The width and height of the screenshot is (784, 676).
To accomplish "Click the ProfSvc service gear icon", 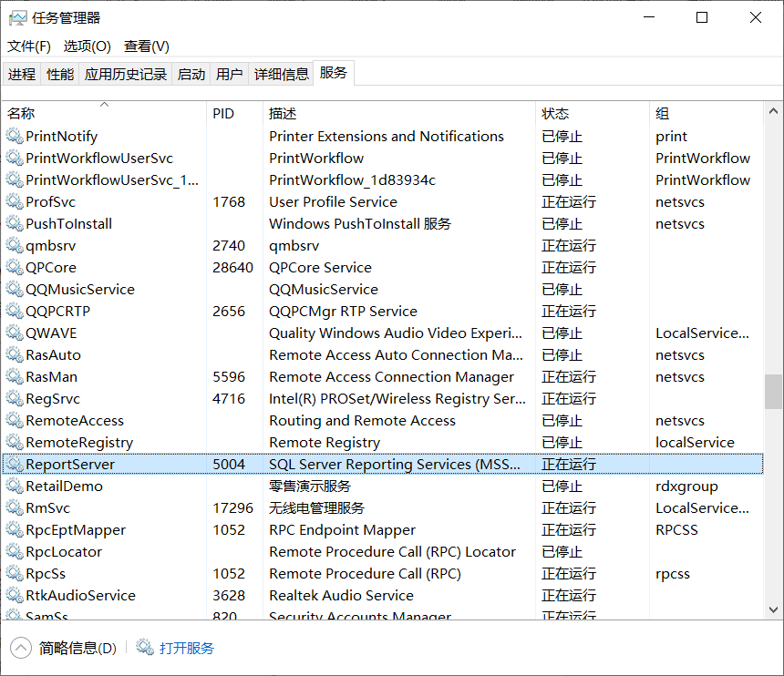I will (15, 202).
